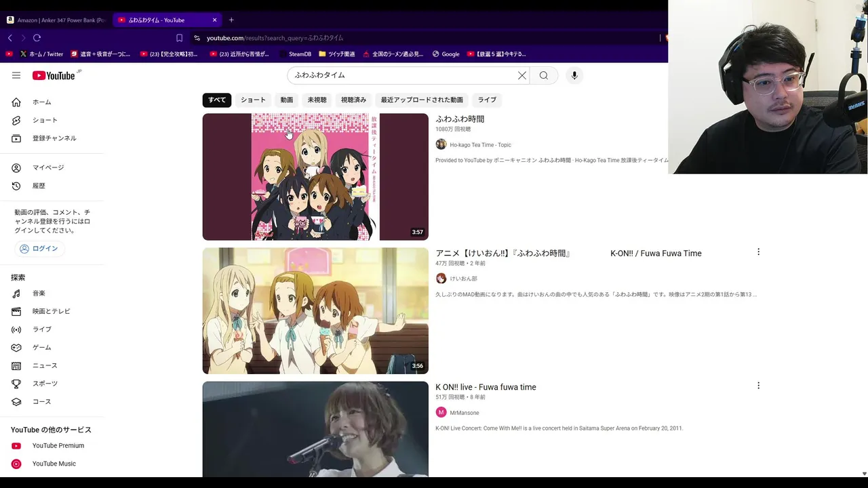Open the ホーム / Twitter bookmark
The height and width of the screenshot is (488, 868).
[x=41, y=54]
